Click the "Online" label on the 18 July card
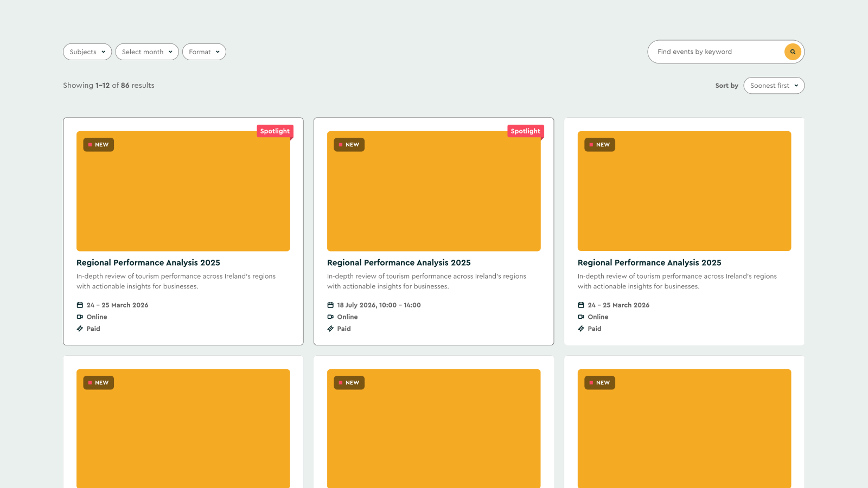The width and height of the screenshot is (868, 488). pyautogui.click(x=347, y=317)
